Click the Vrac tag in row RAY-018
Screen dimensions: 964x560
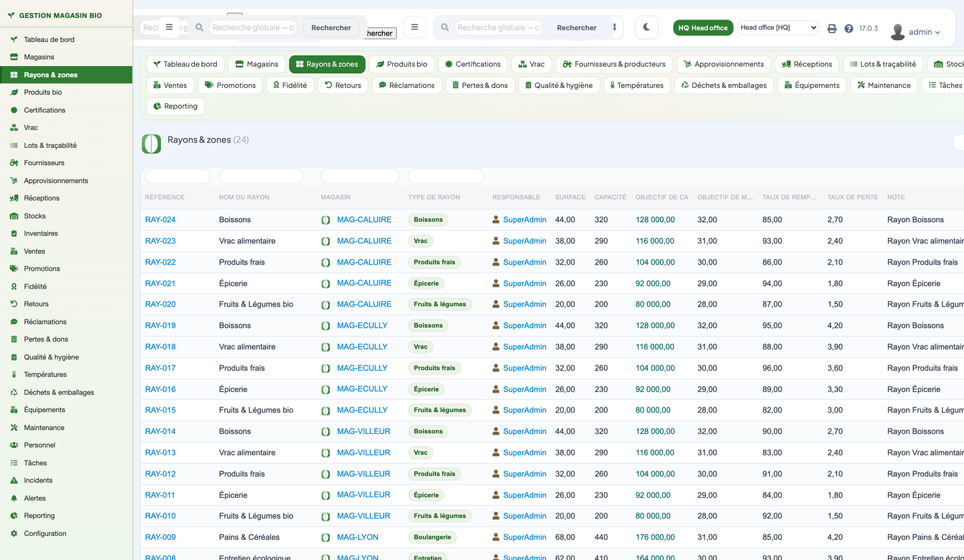(420, 347)
